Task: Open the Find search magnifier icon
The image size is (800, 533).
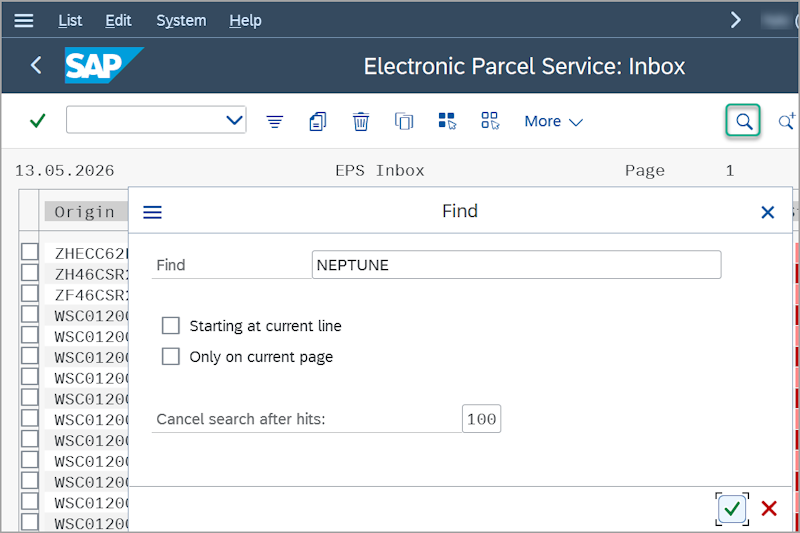Action: pos(743,121)
